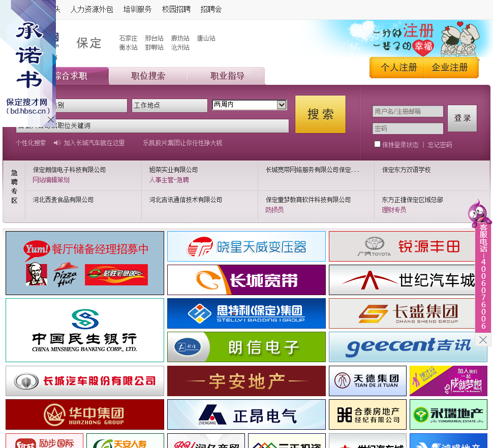Focus the 工作地点 input field
The image size is (493, 448).
(170, 105)
